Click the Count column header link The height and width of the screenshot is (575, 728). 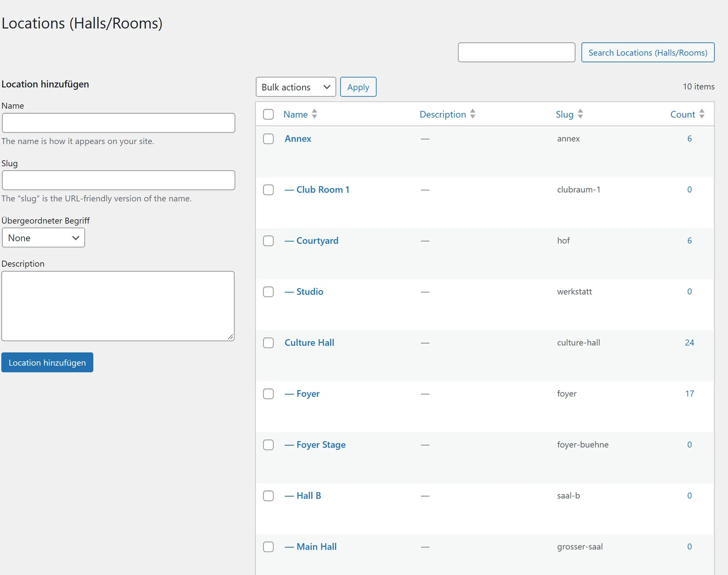click(x=682, y=114)
